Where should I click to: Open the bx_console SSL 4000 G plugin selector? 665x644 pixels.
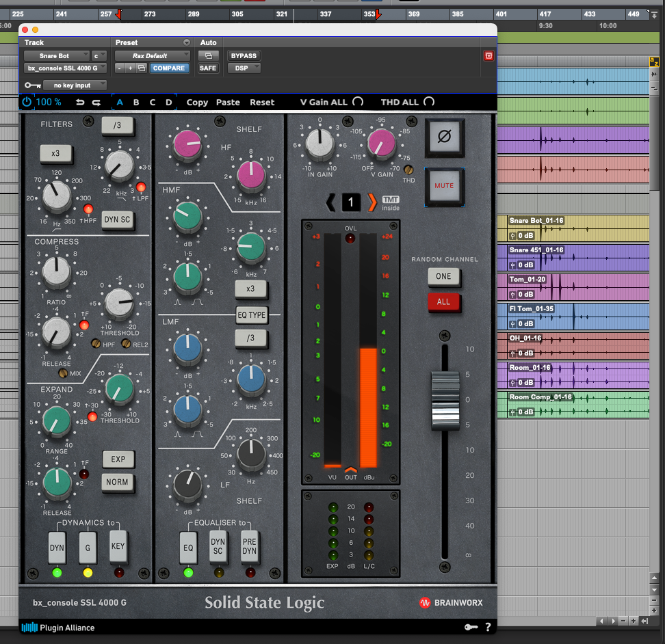coord(65,68)
